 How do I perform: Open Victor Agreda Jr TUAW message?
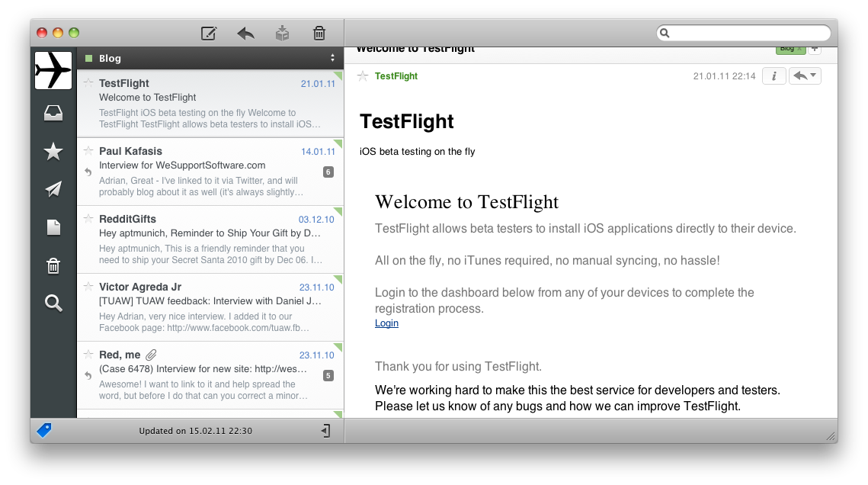pyautogui.click(x=210, y=307)
